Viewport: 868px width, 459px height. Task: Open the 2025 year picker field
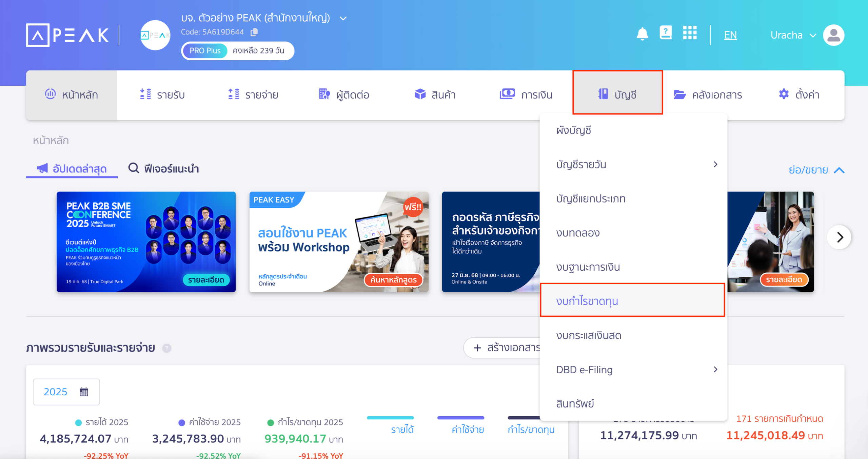point(66,392)
